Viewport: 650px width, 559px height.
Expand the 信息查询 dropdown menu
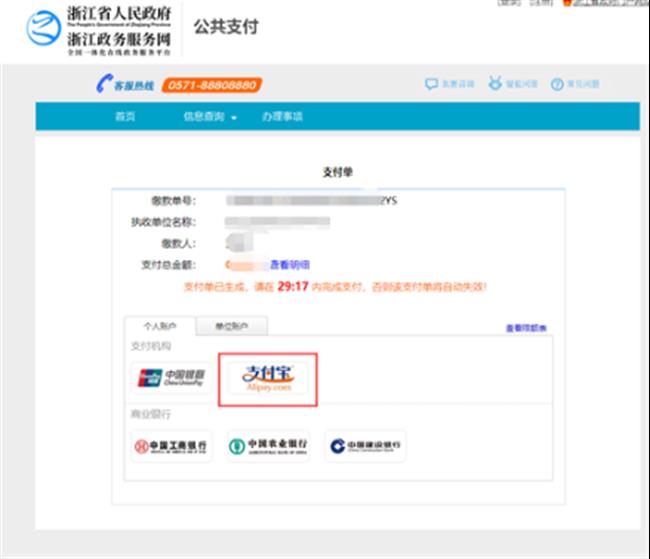210,117
